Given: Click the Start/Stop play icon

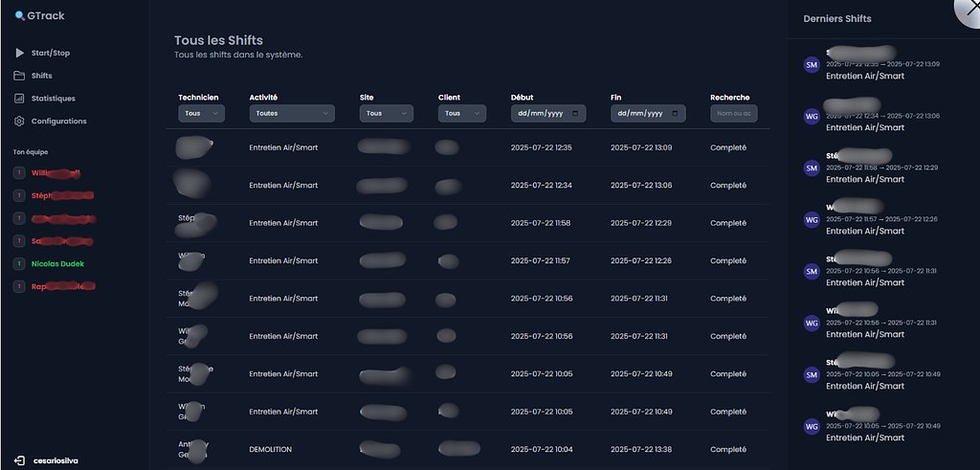Looking at the screenshot, I should (19, 53).
